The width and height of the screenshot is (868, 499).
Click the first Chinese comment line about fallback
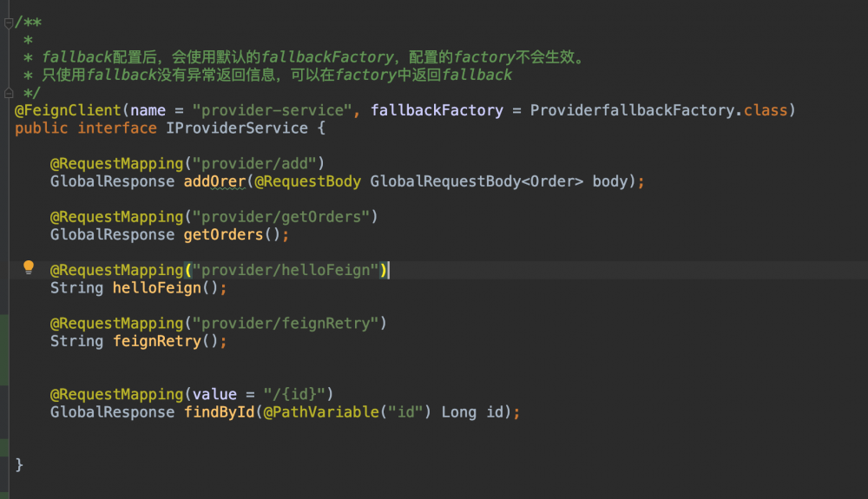pyautogui.click(x=313, y=57)
